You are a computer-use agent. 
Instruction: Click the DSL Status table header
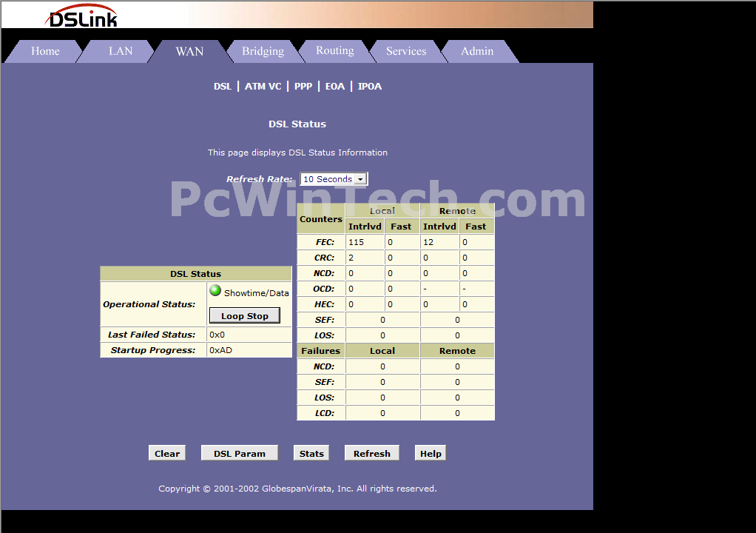pos(196,274)
